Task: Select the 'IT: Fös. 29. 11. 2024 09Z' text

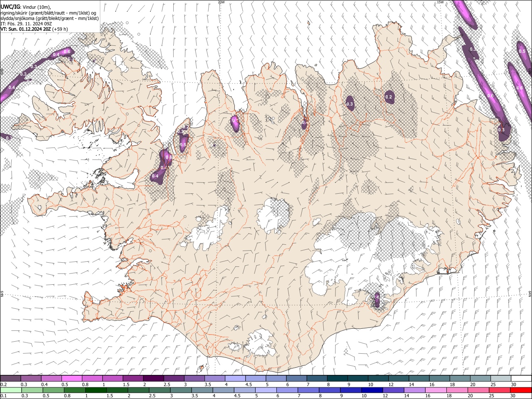Action: 26,24
